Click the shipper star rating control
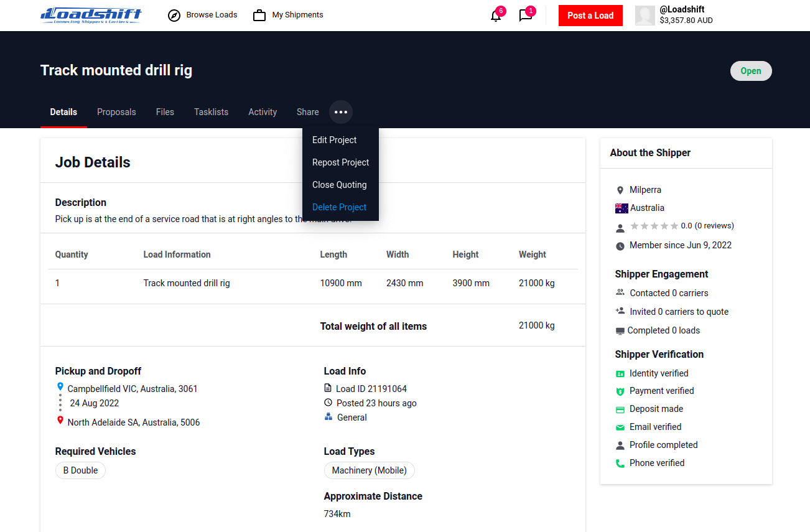The image size is (810, 532). [x=655, y=225]
